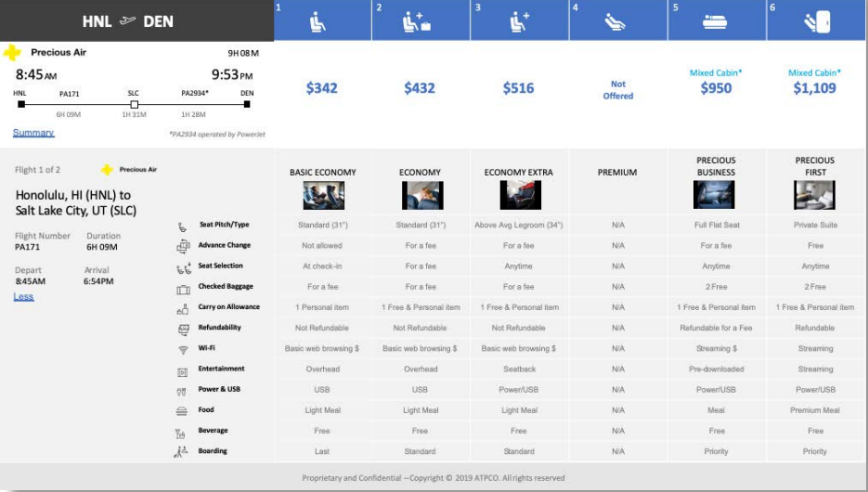The width and height of the screenshot is (868, 492).
Task: Click the Economy seat-with-bag icon in column 2
Action: (417, 21)
